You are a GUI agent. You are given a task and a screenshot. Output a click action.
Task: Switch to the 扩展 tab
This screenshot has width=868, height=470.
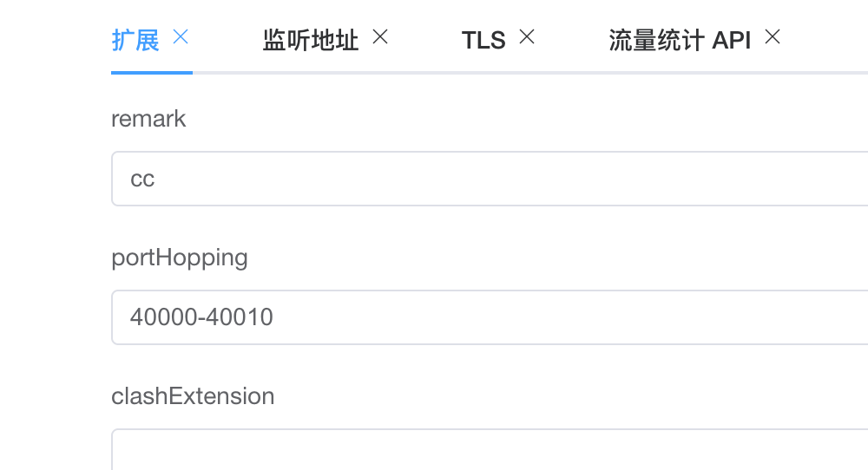point(136,40)
